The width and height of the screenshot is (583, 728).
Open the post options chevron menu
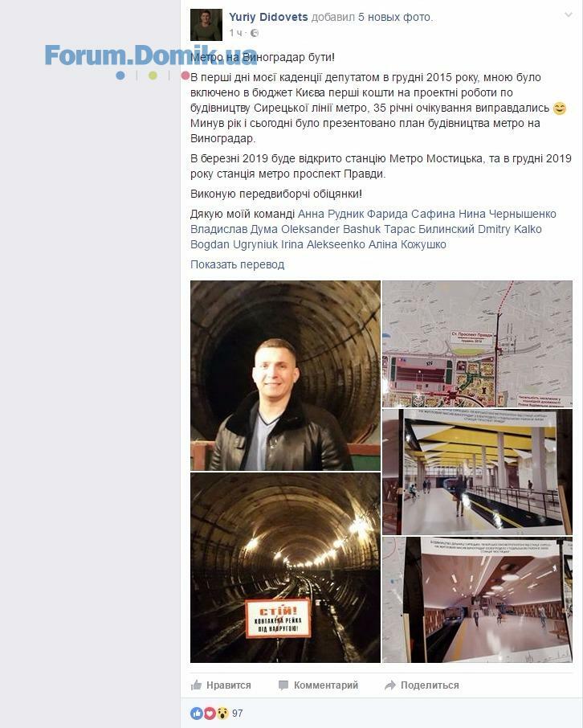click(x=569, y=15)
